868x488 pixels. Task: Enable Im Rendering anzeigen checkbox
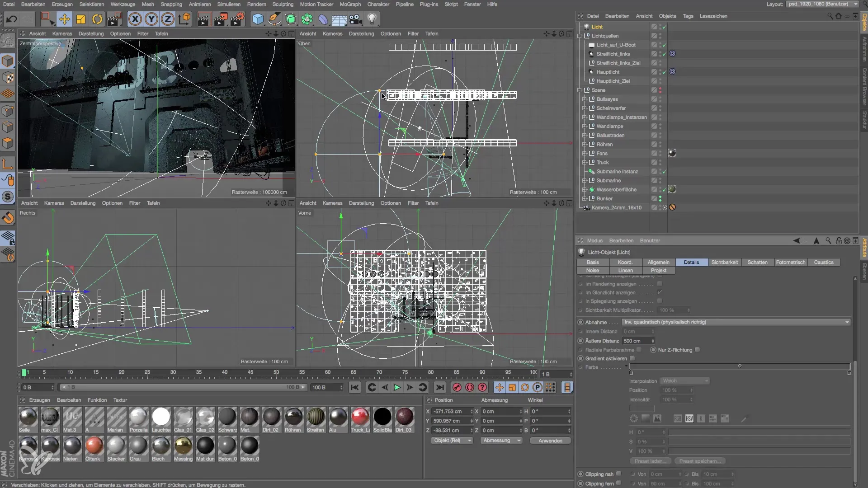(660, 284)
